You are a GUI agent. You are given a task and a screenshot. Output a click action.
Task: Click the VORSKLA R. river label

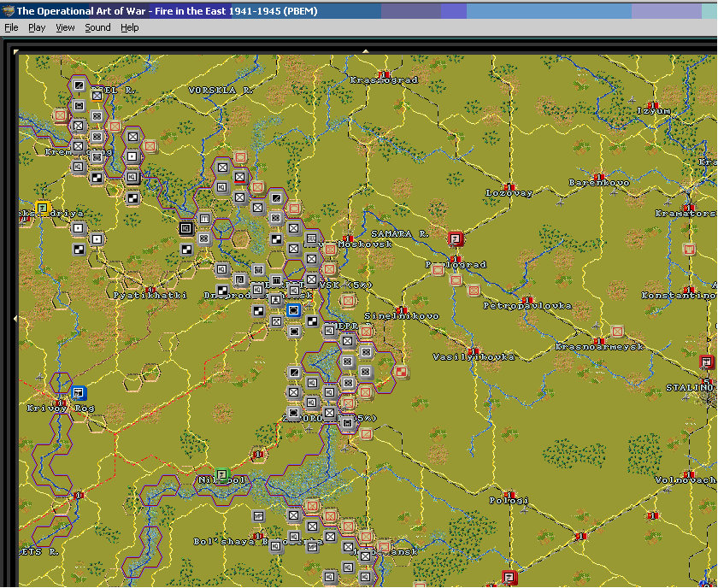221,91
